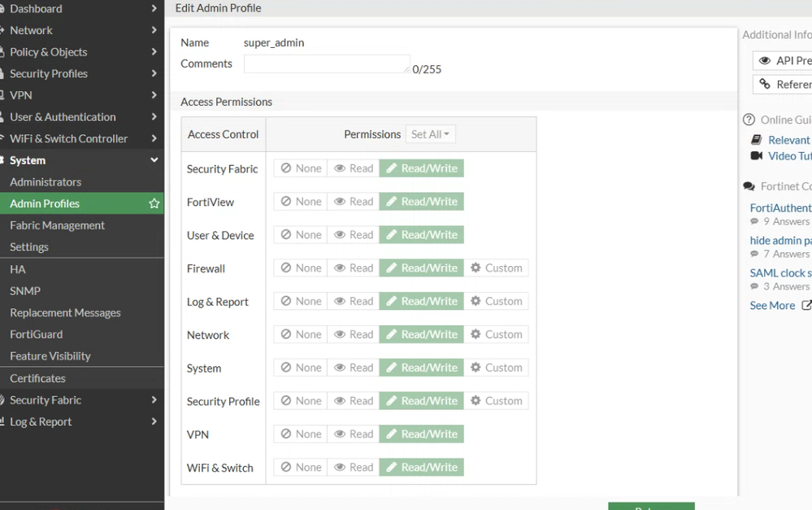This screenshot has height=510, width=812.
Task: Go to Fabric Management
Action: click(x=57, y=225)
